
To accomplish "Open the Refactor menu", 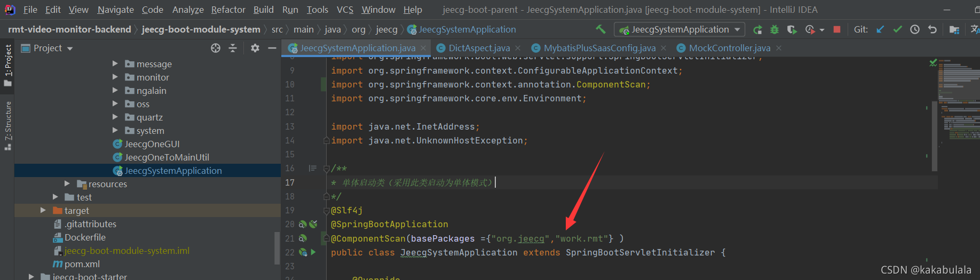I will (228, 10).
